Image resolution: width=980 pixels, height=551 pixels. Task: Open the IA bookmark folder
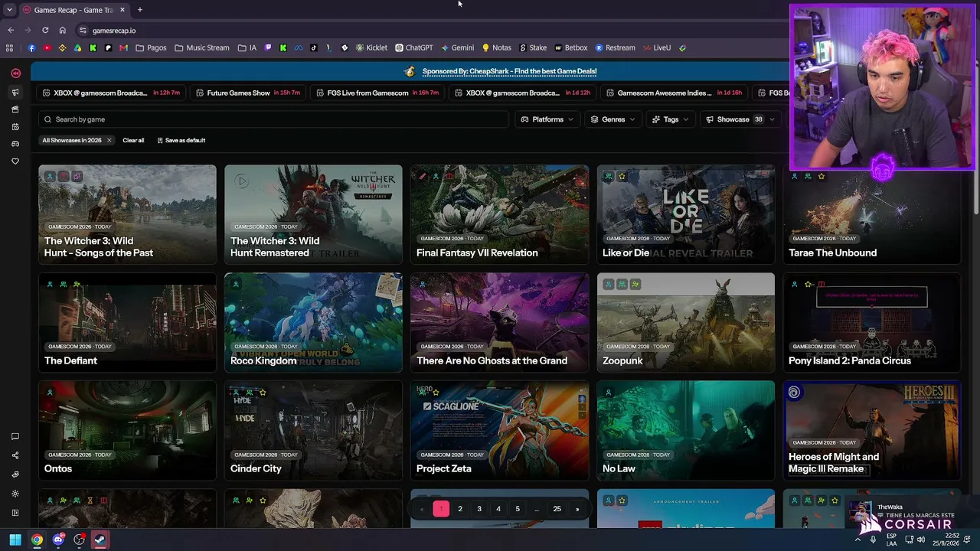tap(247, 47)
